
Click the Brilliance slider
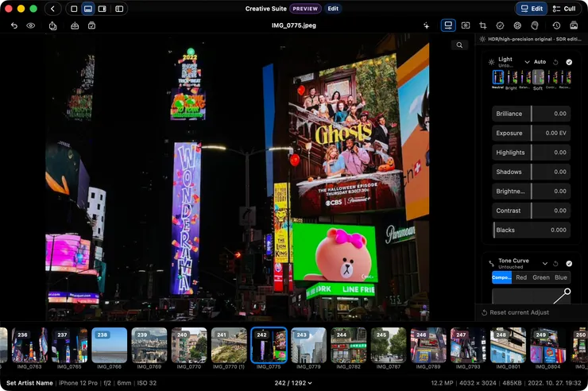tap(531, 114)
